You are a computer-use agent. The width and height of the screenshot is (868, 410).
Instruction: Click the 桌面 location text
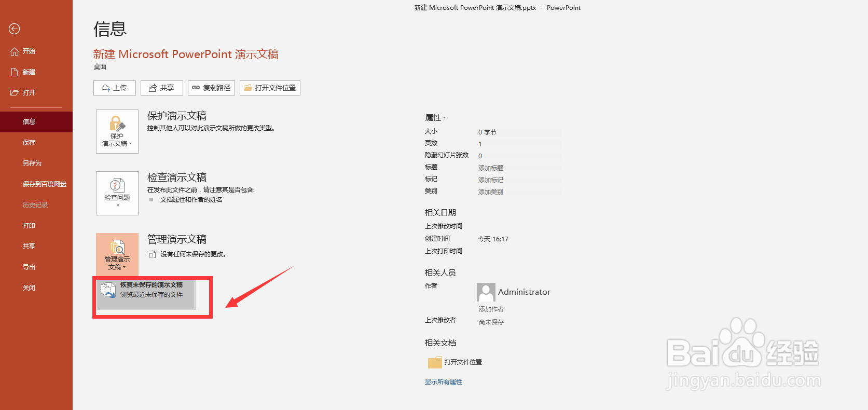[x=100, y=67]
